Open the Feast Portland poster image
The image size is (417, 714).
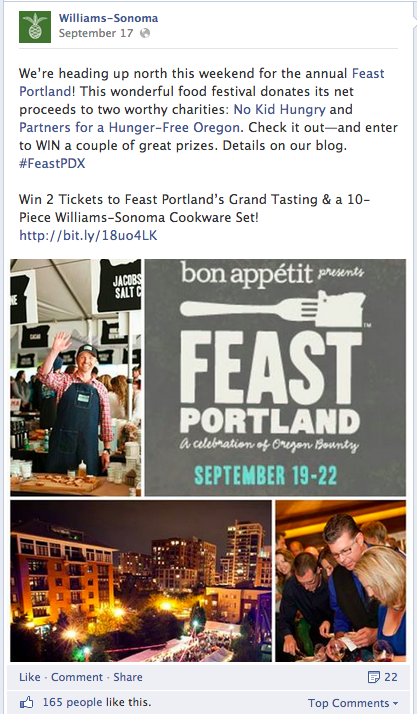click(x=275, y=377)
